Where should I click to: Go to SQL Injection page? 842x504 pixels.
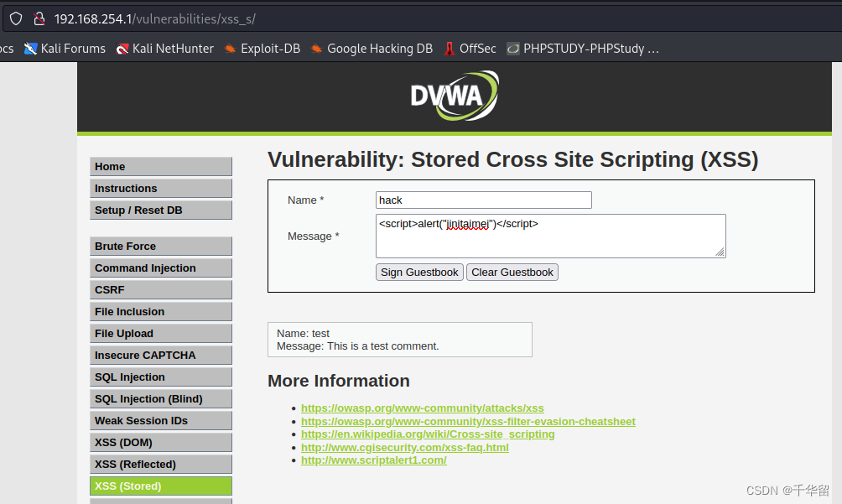coord(161,377)
